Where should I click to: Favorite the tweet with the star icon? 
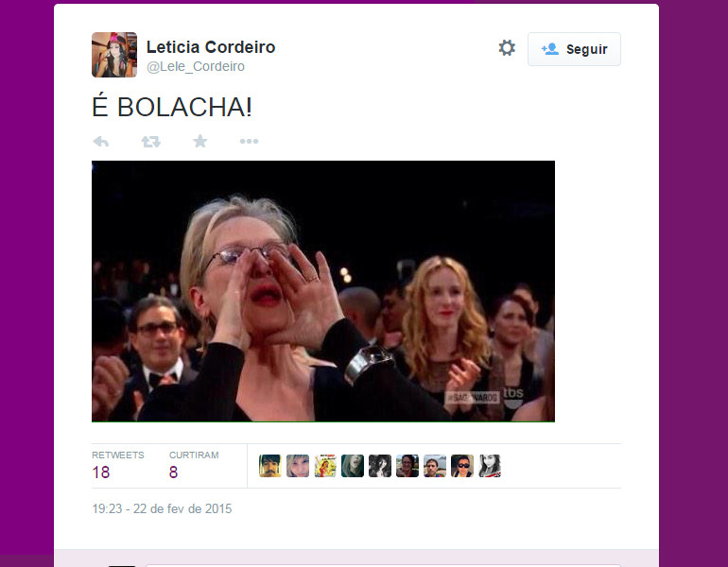(200, 141)
